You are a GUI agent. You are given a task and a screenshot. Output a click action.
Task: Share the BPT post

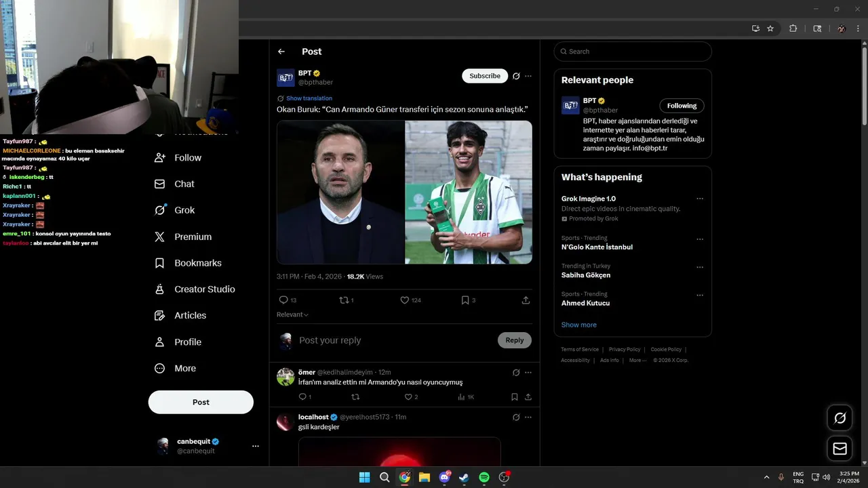tap(526, 300)
